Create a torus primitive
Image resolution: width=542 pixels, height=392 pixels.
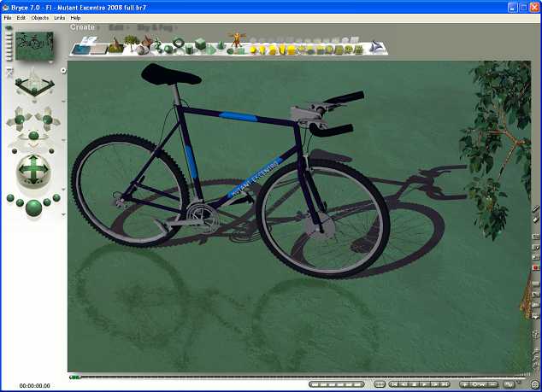click(179, 43)
